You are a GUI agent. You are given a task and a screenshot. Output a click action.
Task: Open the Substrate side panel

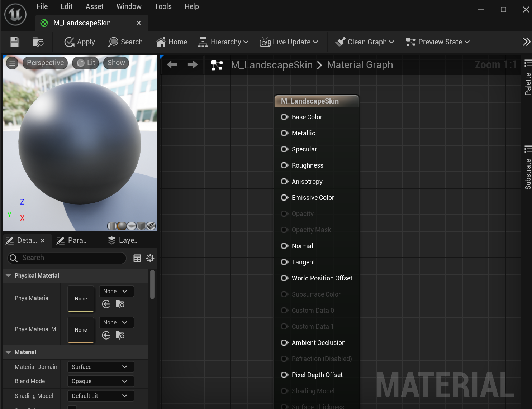[x=527, y=168]
